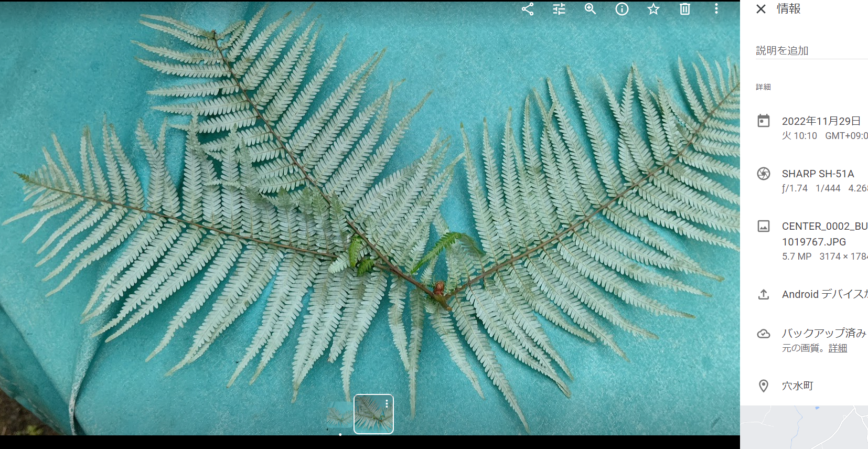Open the 詳細 link under バックアップ済み

[x=838, y=348]
